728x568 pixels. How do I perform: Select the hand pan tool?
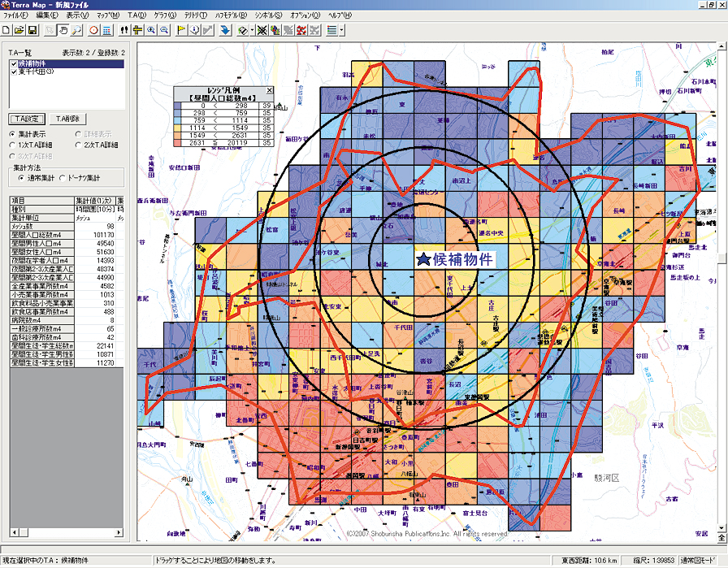[63, 31]
